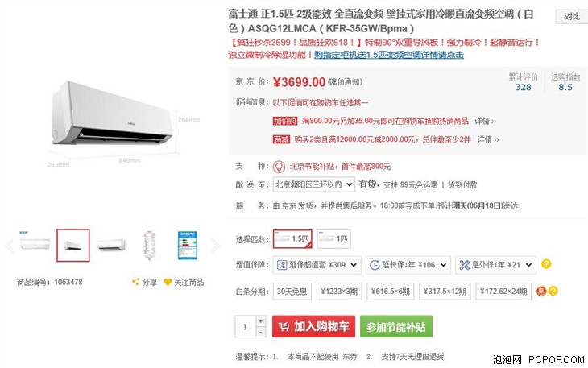Open the 北京朝阳区三环以内 delivery dropdown

[314, 184]
